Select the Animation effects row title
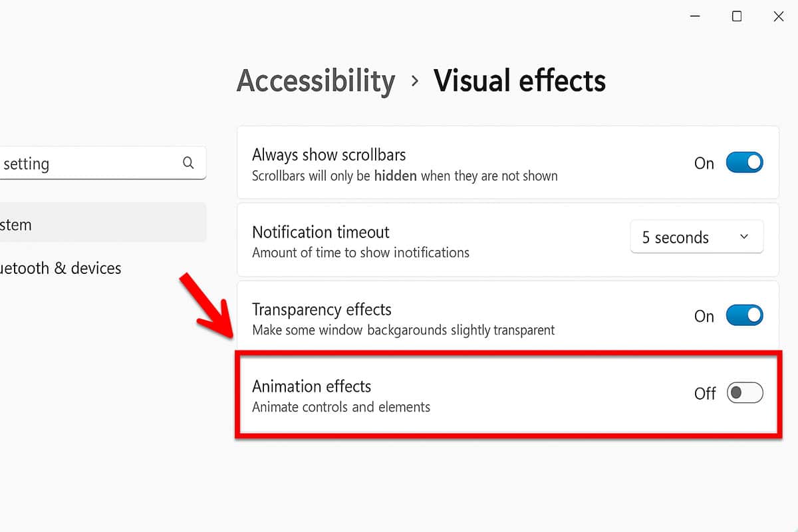Image resolution: width=798 pixels, height=532 pixels. click(311, 386)
